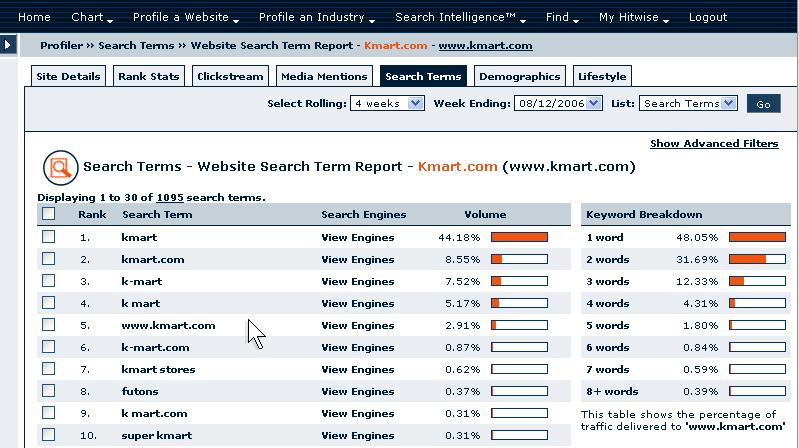Viewport: 799px width, 448px height.
Task: Select the checkbox for rank 4 k mart
Action: pyautogui.click(x=48, y=303)
